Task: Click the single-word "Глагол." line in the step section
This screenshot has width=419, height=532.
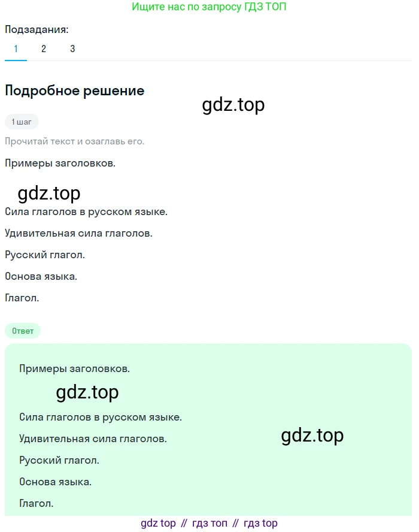Action: click(22, 298)
